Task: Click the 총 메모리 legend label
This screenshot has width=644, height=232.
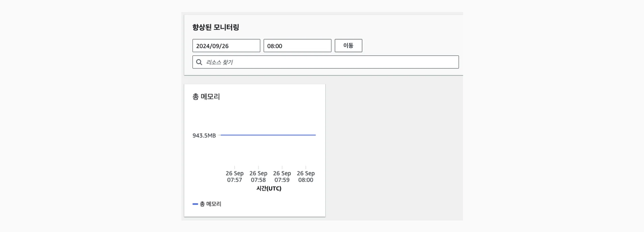Action: 210,204
